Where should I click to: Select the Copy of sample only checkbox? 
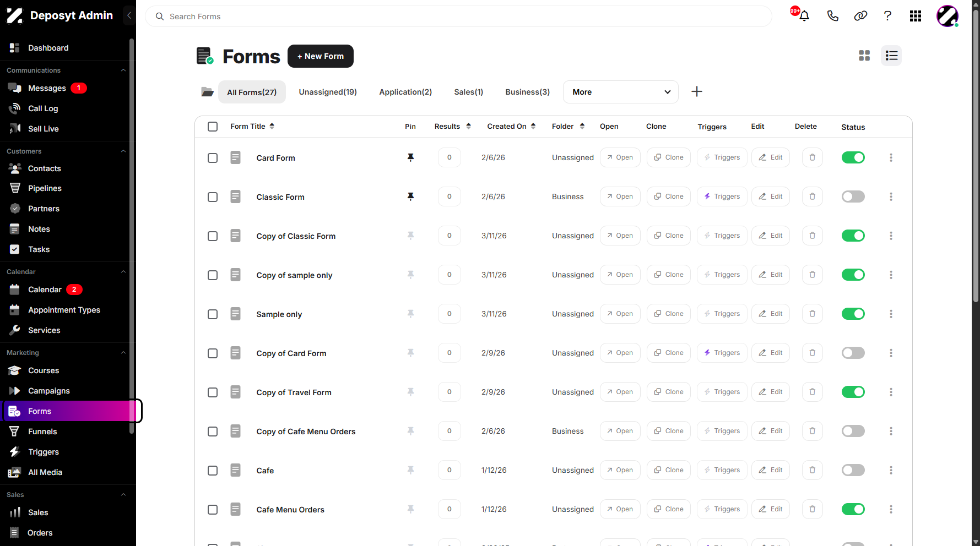pos(213,275)
